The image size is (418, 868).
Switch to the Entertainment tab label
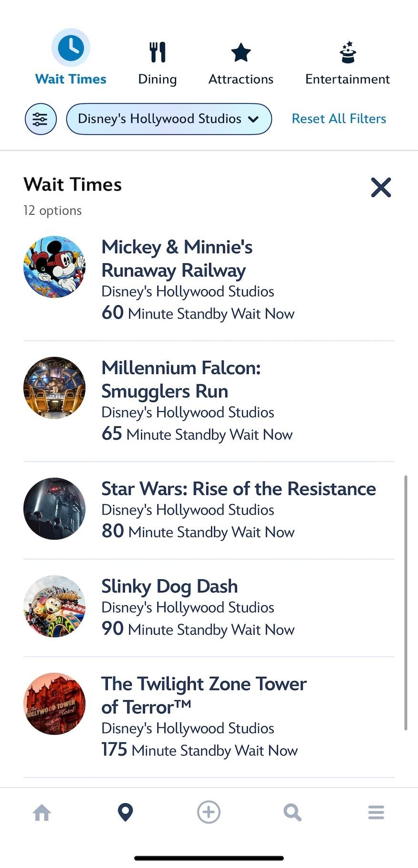[347, 79]
